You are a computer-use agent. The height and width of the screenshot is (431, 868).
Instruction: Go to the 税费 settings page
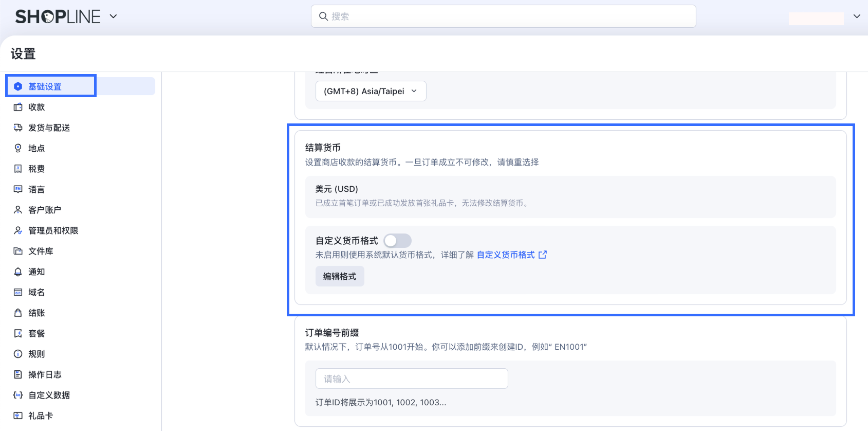click(36, 169)
